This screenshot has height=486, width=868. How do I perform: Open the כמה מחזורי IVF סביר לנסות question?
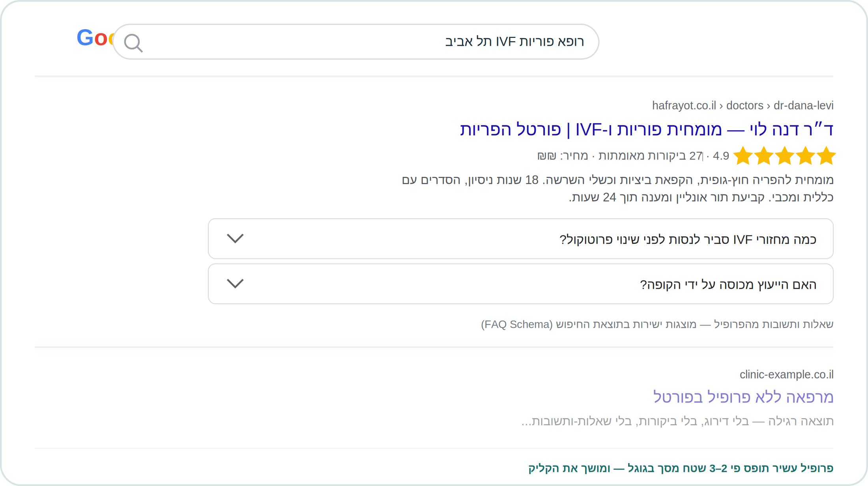(520, 239)
